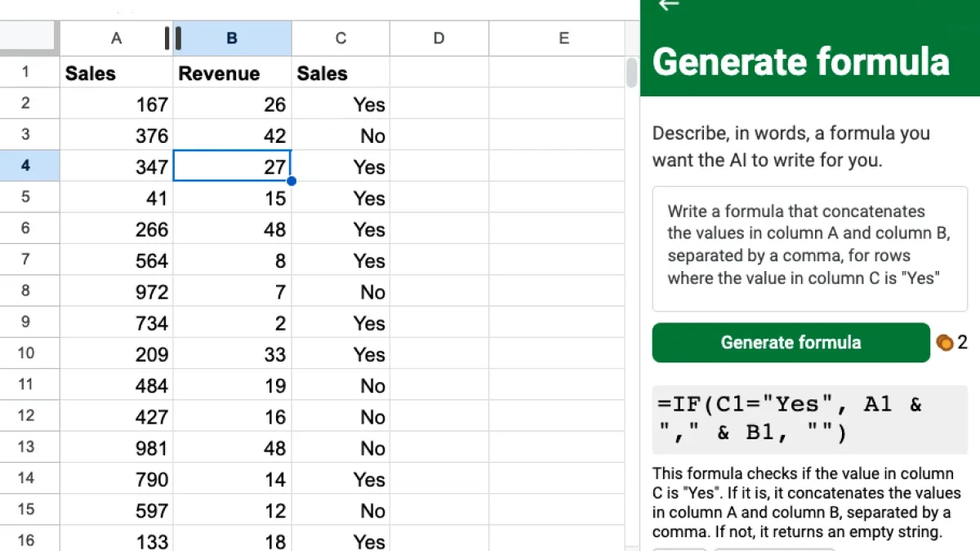Click the row 4 header

(x=26, y=166)
